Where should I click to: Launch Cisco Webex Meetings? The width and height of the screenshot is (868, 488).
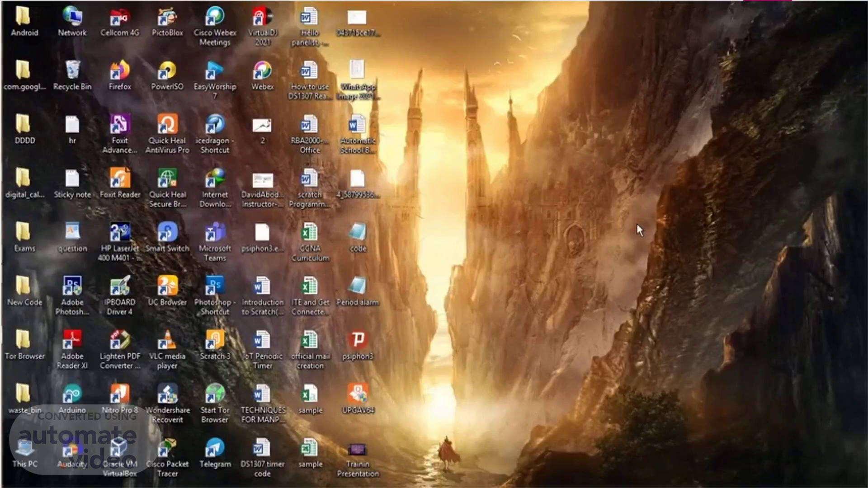pos(215,26)
